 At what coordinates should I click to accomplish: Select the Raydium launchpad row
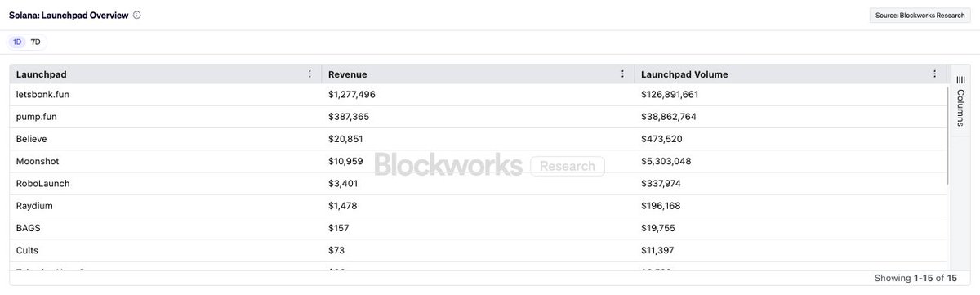(479, 205)
